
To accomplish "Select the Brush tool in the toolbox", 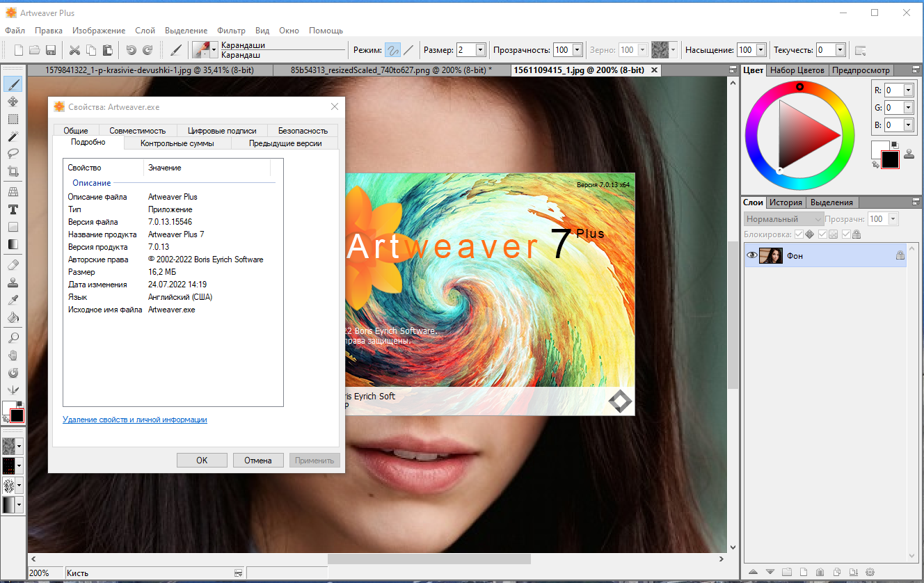I will [x=13, y=84].
